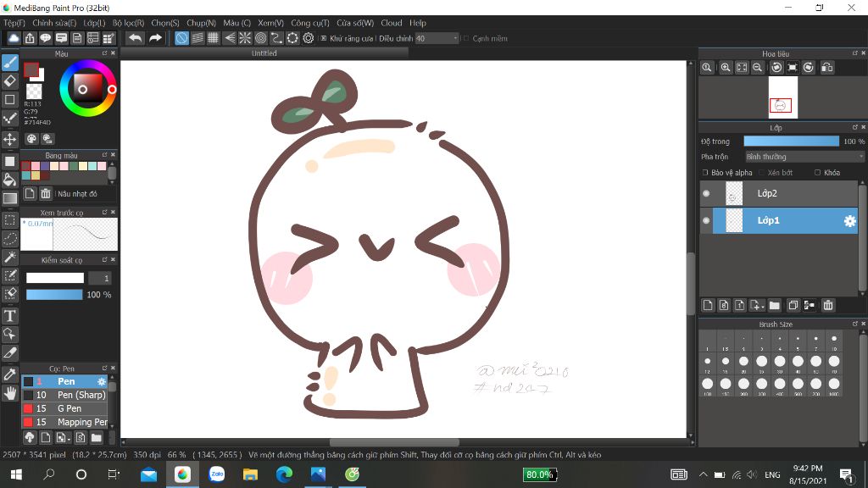Hide the Lớp1 layer
This screenshot has width=868, height=488.
tap(706, 220)
